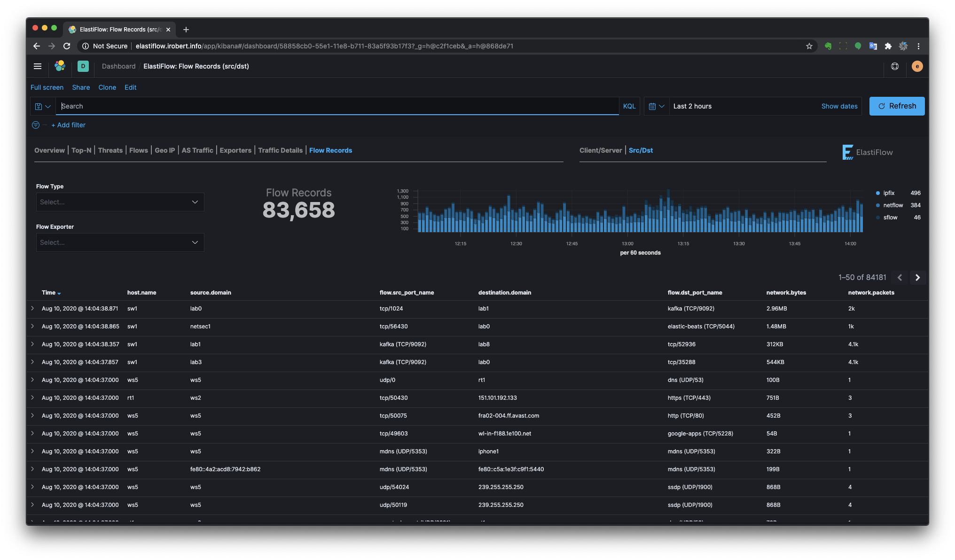
Task: Expand the fra02-004.ff.avast.com row
Action: tap(32, 415)
